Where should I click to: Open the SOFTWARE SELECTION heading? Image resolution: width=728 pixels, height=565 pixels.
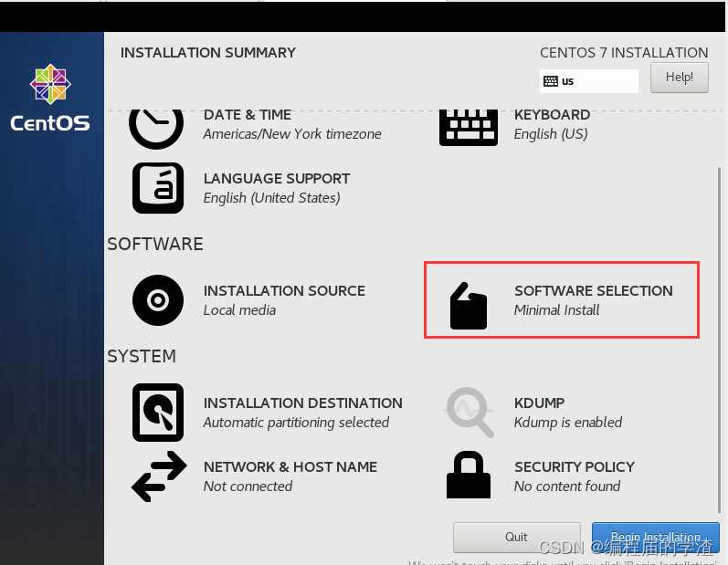pos(594,291)
